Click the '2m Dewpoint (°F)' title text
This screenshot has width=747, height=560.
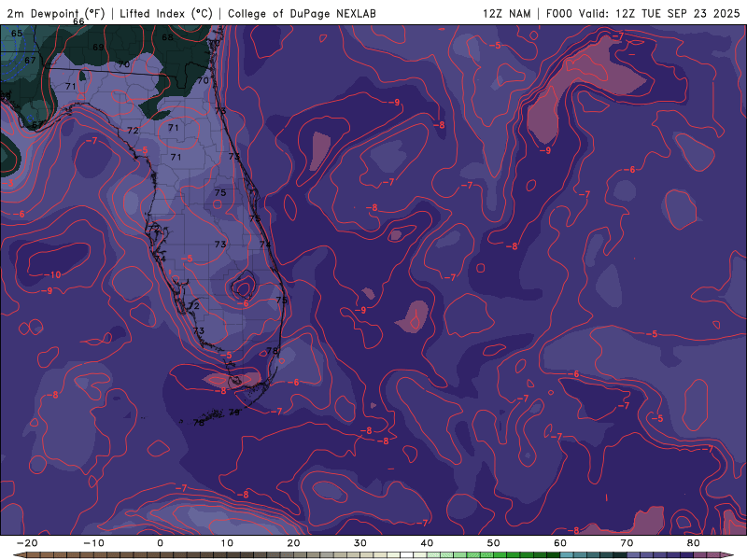tap(56, 13)
